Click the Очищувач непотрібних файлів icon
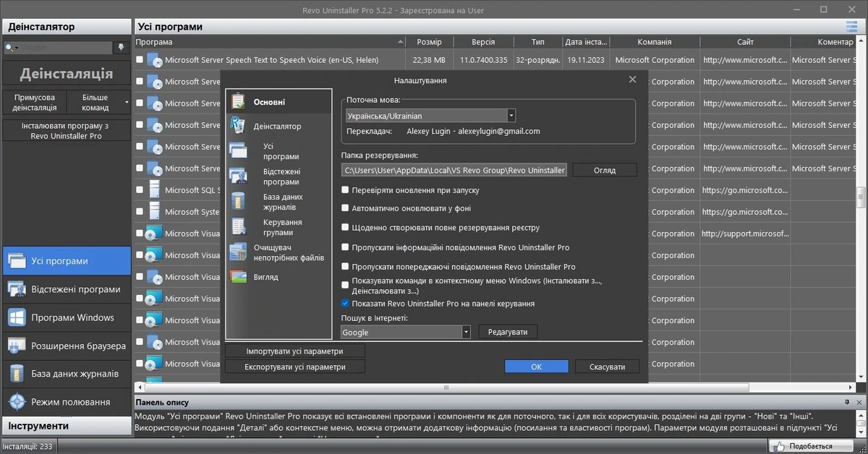868x454 pixels. coord(238,252)
